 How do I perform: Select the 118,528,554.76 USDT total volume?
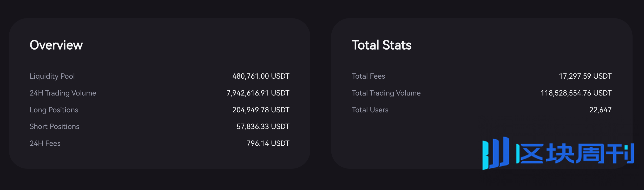576,93
